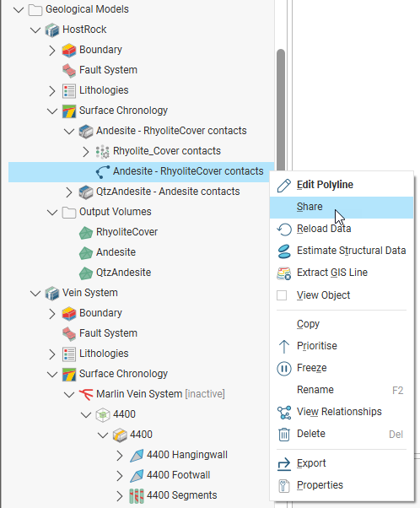This screenshot has width=420, height=508.
Task: Click the Estimate Structural Data disc icon
Action: coord(284,251)
